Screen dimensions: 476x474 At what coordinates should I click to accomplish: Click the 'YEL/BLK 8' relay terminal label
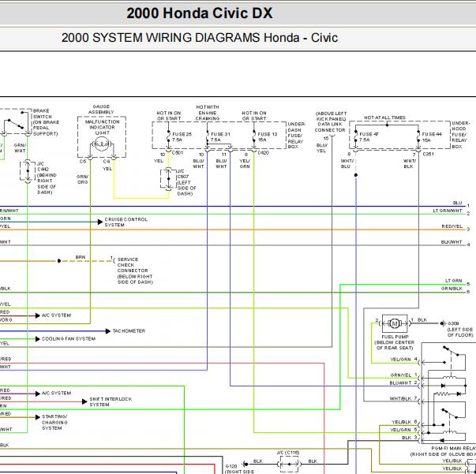[404, 422]
